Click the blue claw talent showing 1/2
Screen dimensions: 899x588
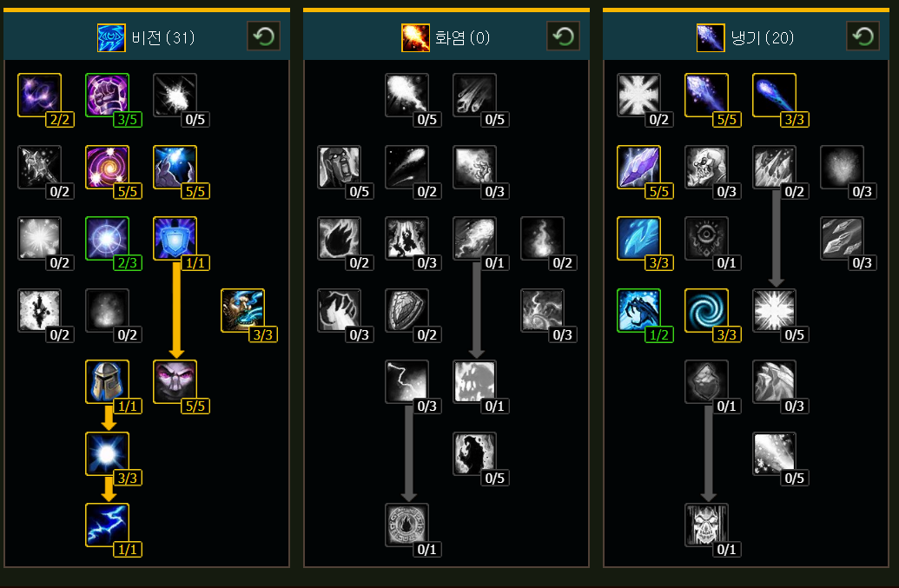(x=638, y=310)
